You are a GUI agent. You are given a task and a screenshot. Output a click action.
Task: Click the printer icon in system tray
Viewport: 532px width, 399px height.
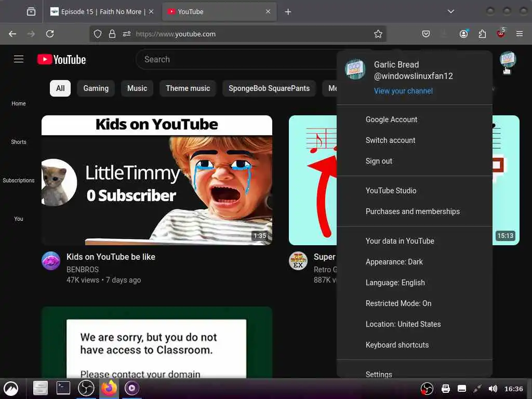(445, 389)
